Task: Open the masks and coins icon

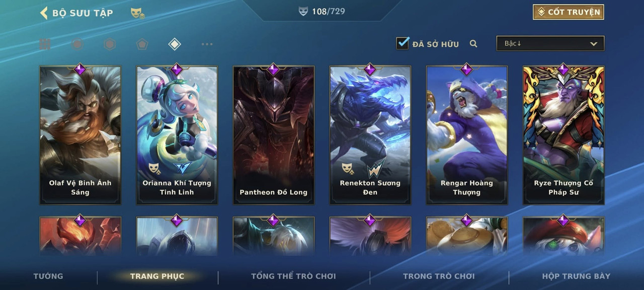Action: 137,13
